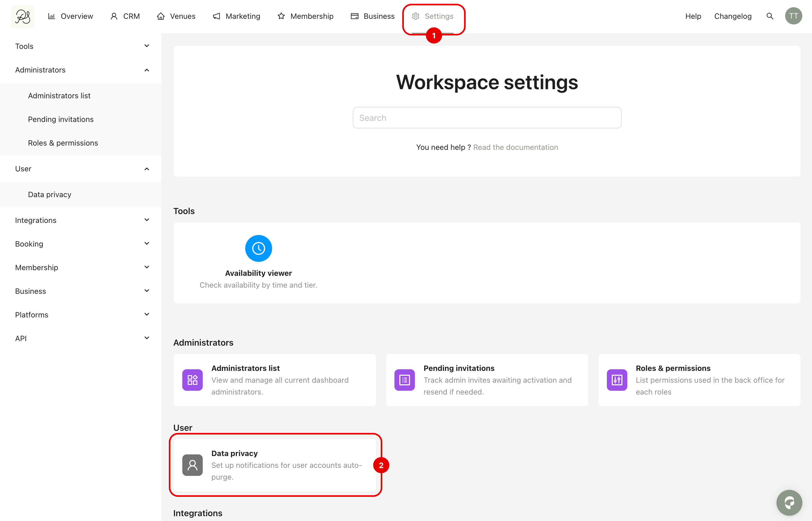
Task: Click the workspace logo icon
Action: point(23,16)
